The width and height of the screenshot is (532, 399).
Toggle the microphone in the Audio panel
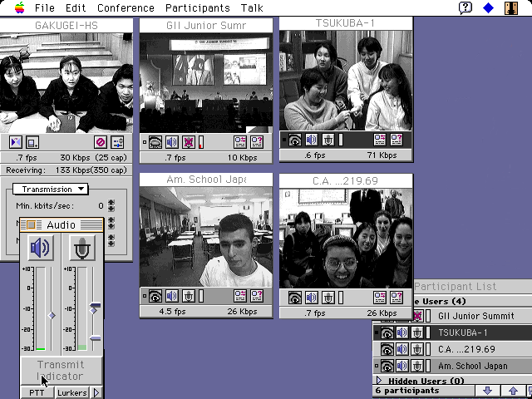point(81,248)
